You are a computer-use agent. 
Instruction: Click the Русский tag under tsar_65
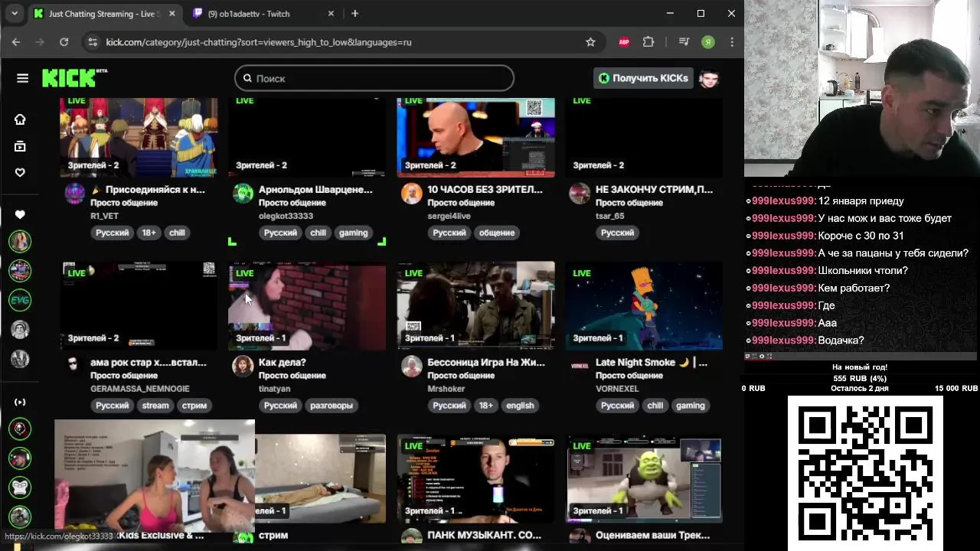(x=617, y=233)
